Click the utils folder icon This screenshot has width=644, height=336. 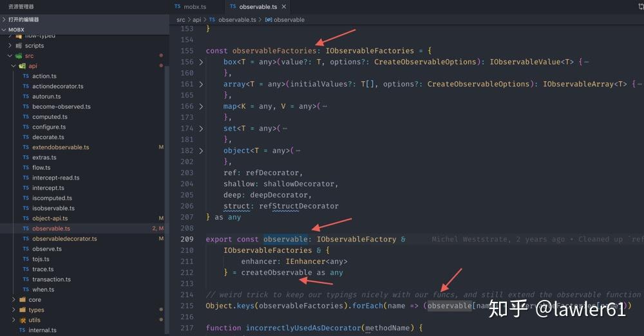(x=23, y=320)
